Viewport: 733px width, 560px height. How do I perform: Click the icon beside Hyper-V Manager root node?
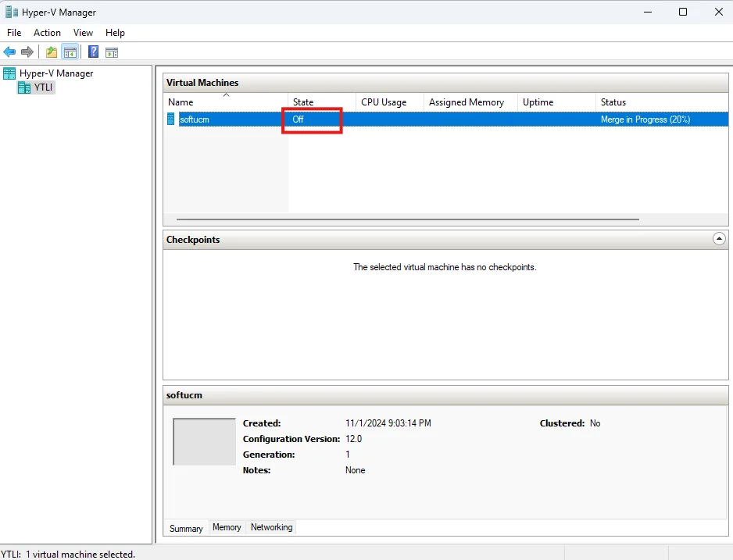(x=9, y=73)
